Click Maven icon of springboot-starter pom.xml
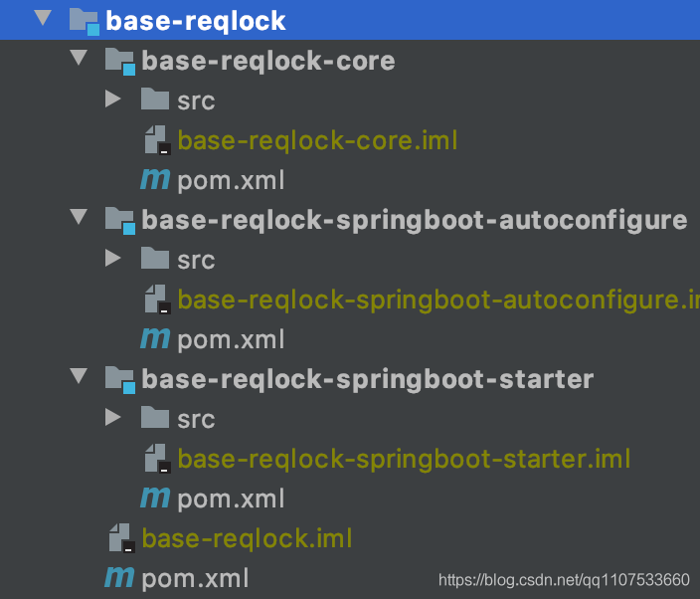The width and height of the screenshot is (700, 599). click(155, 498)
